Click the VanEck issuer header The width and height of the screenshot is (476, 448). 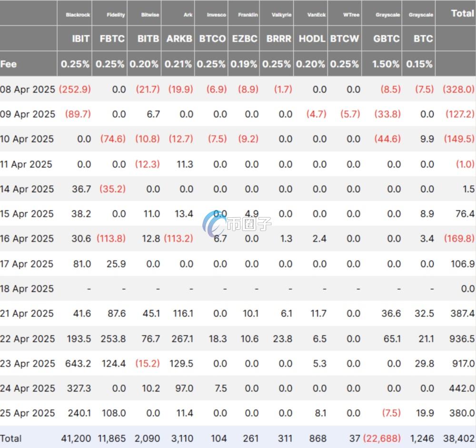point(317,15)
